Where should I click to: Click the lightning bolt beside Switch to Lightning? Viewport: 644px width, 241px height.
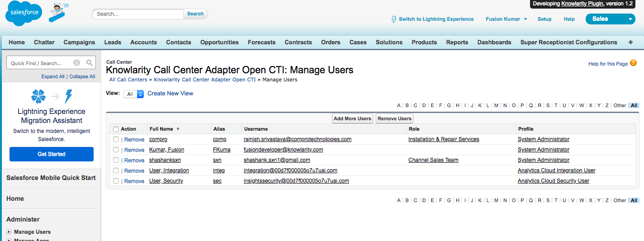394,19
